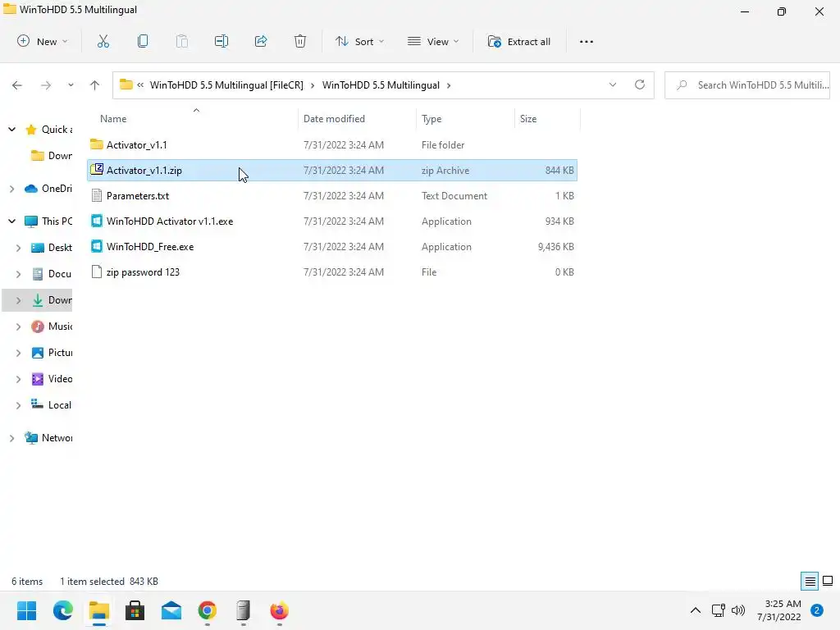This screenshot has width=840, height=630.
Task: Sort by Date modified column header
Action: [357, 119]
